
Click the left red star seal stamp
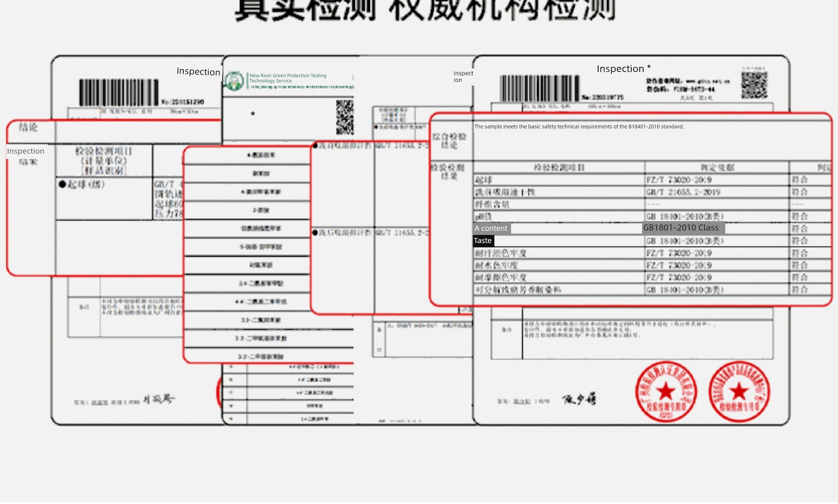666,392
